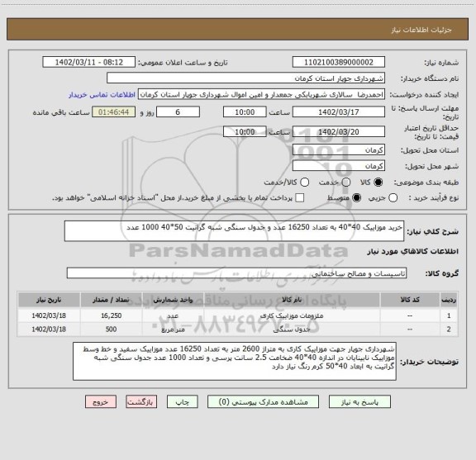The width and height of the screenshot is (476, 460).
Task: Click the requester field احمدرضا سالاری
Action: pyautogui.click(x=261, y=94)
